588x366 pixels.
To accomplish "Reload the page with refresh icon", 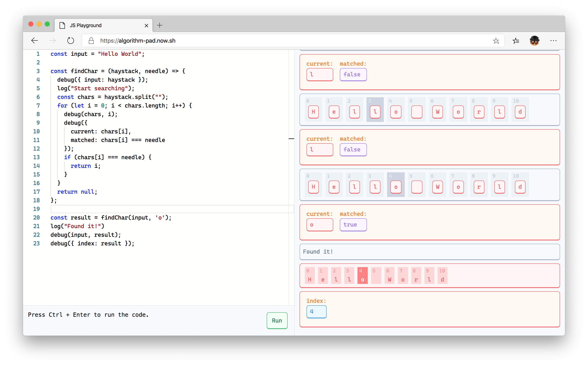I will [70, 40].
